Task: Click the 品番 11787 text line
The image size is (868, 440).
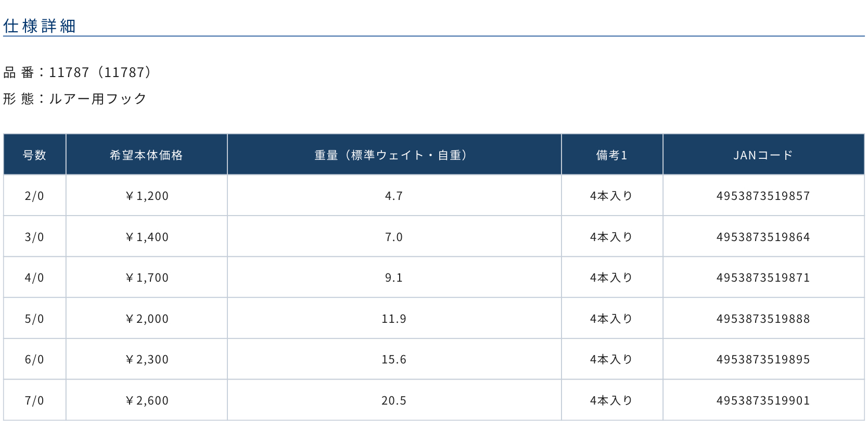Action: pyautogui.click(x=77, y=72)
